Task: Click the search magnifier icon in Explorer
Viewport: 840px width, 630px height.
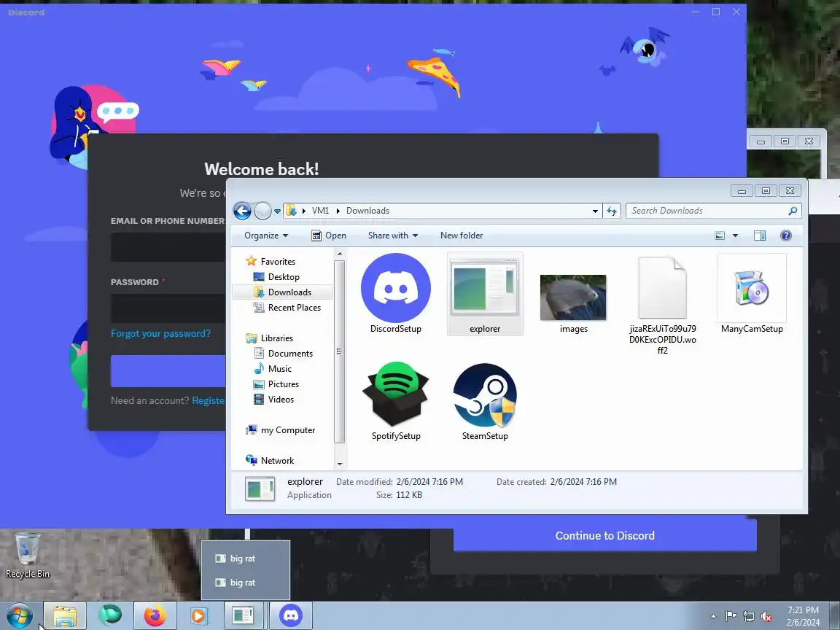Action: tap(793, 211)
